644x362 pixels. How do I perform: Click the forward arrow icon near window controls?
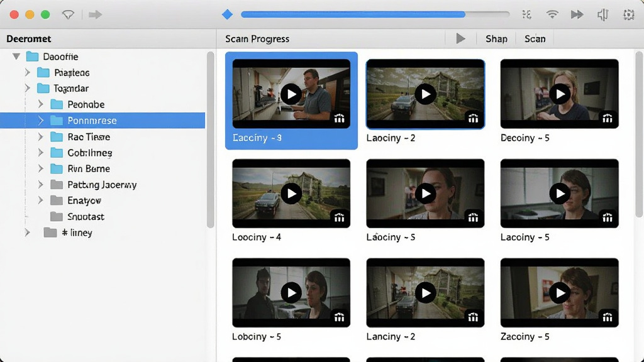pos(96,15)
